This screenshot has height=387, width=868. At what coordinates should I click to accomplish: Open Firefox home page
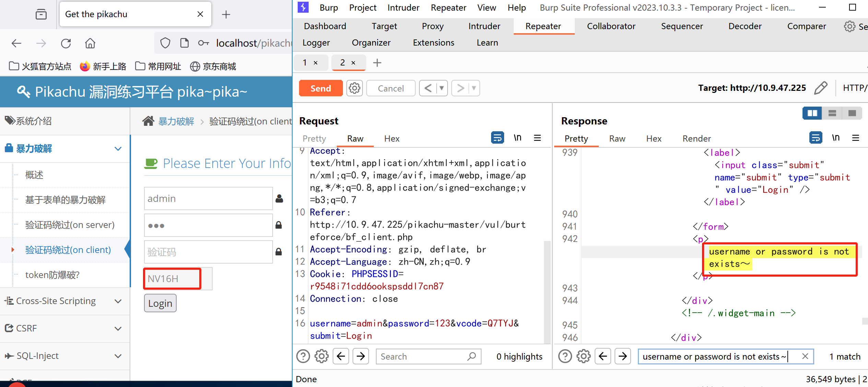pos(90,43)
